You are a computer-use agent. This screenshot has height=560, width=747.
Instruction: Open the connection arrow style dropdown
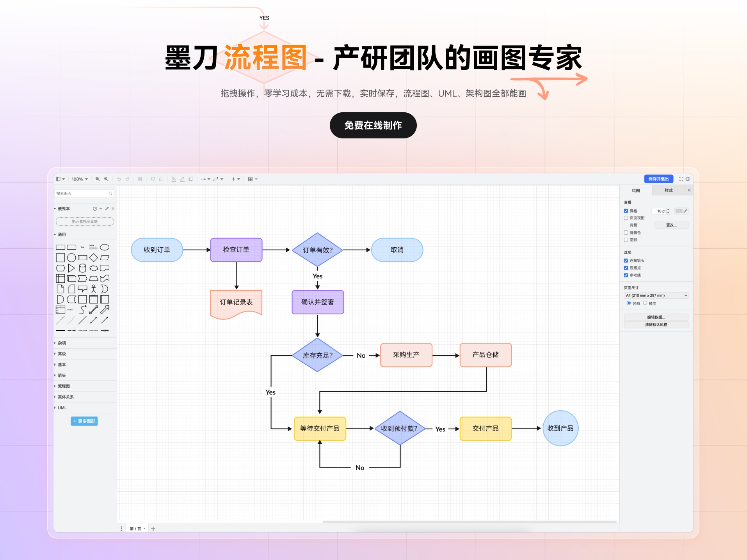[x=205, y=179]
